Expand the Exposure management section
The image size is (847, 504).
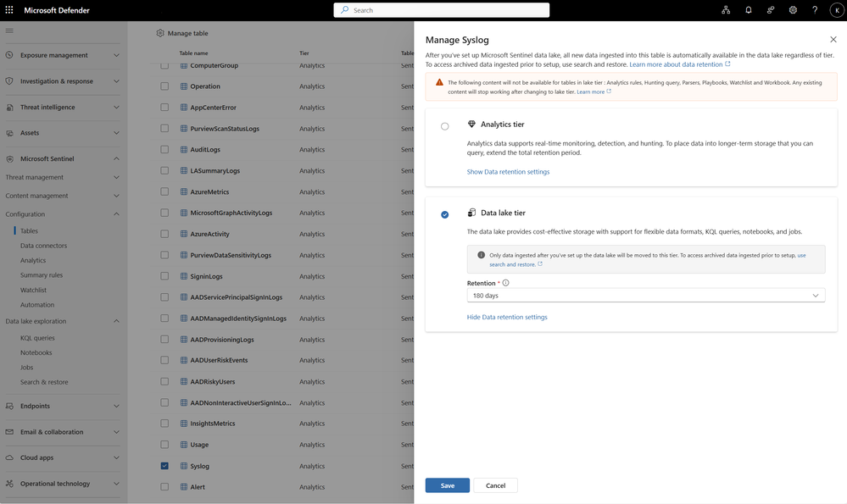click(116, 55)
